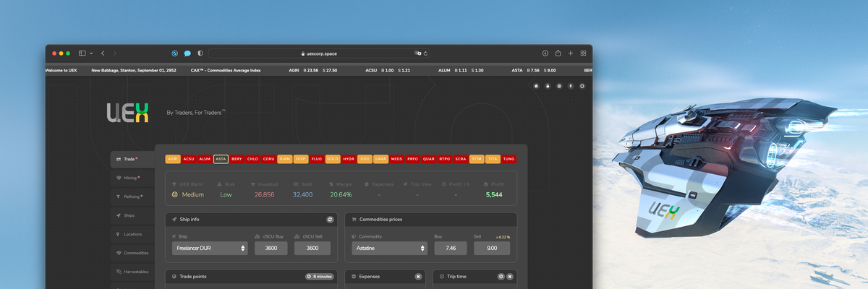
Task: Focus the uexcorp.space address bar
Action: pos(320,53)
